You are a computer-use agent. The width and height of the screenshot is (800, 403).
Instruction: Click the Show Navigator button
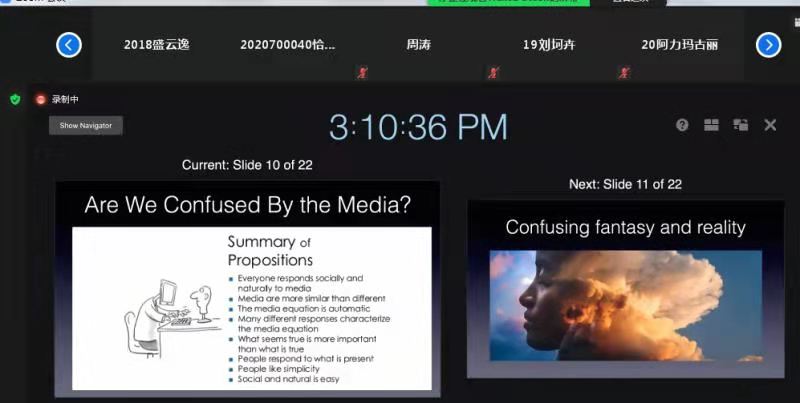pos(86,126)
